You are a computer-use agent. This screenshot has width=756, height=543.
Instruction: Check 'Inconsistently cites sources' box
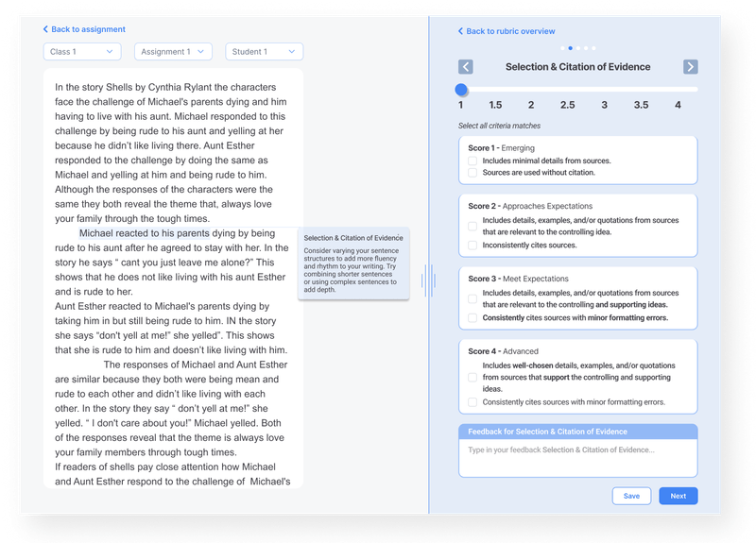472,246
